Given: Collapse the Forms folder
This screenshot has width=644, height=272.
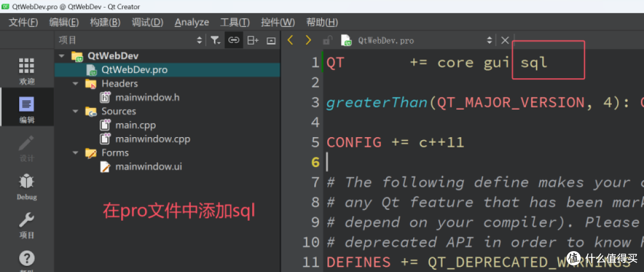Looking at the screenshot, I should (x=76, y=153).
